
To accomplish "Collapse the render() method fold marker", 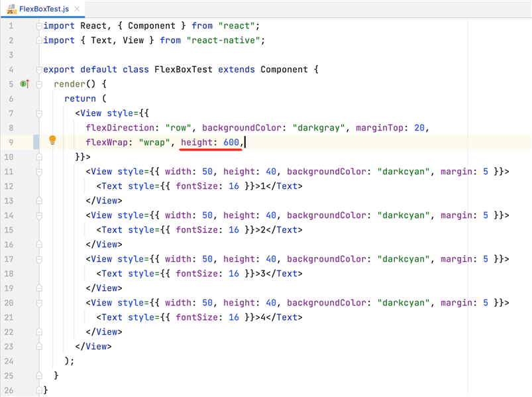I will coord(40,84).
